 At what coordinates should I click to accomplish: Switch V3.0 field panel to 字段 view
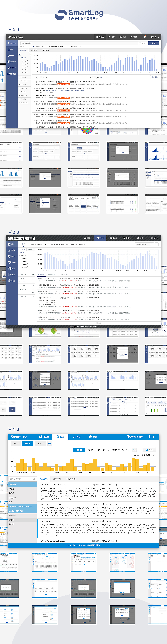(x=31, y=249)
